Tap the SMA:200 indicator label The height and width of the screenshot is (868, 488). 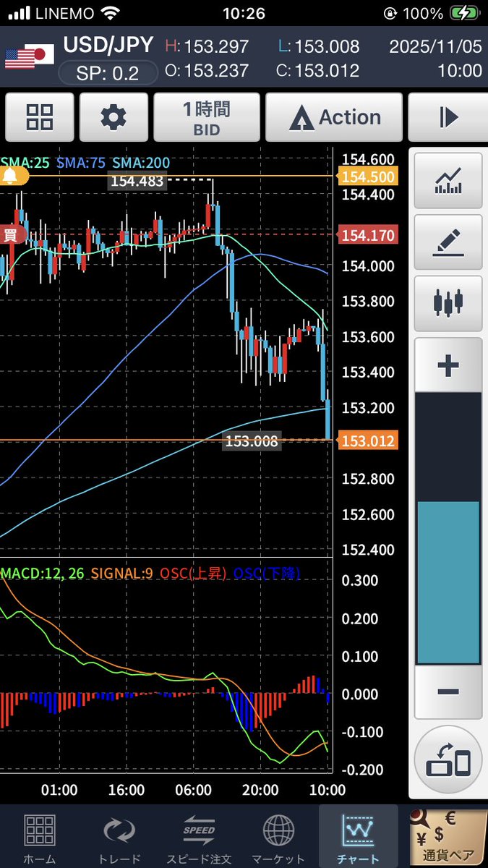[x=140, y=163]
